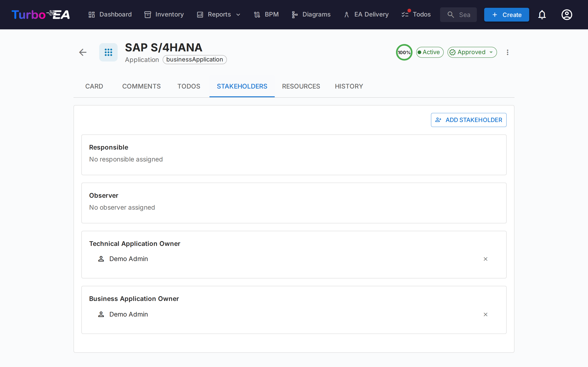Click the 100% completion progress ring
The image size is (588, 367).
(x=404, y=52)
